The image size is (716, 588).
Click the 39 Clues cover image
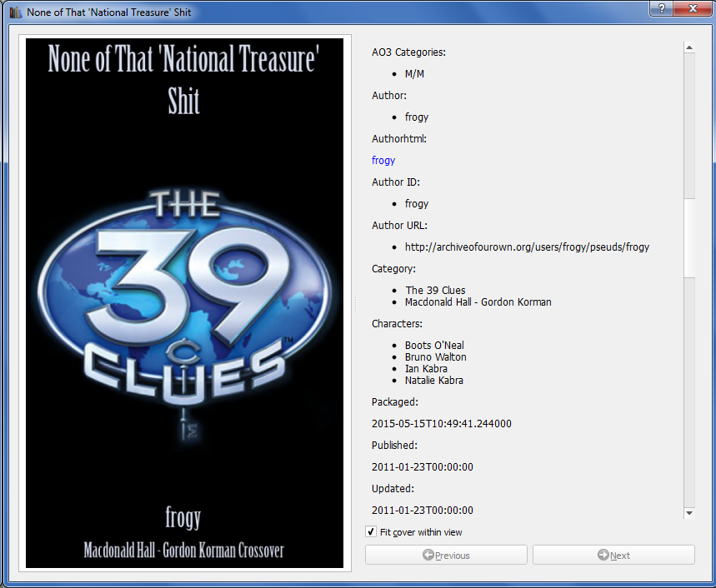tap(184, 303)
